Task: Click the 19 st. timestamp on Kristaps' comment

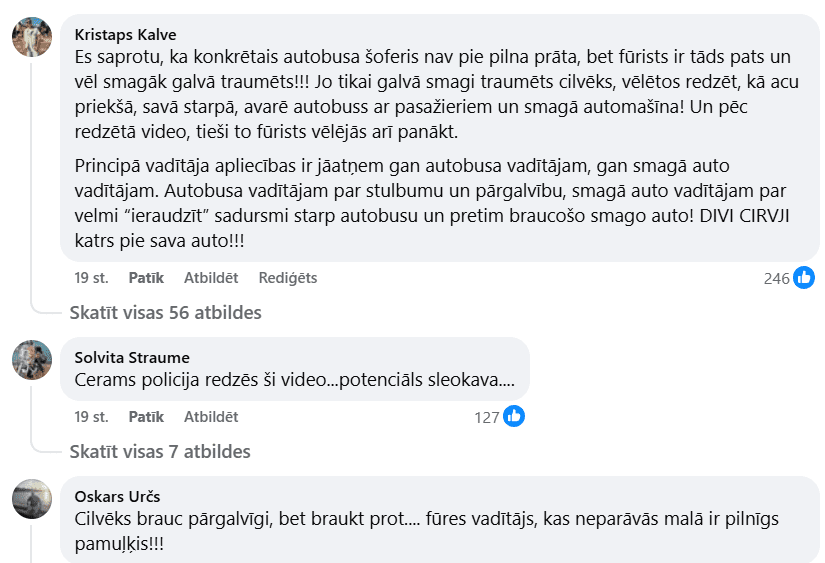Action: (91, 278)
